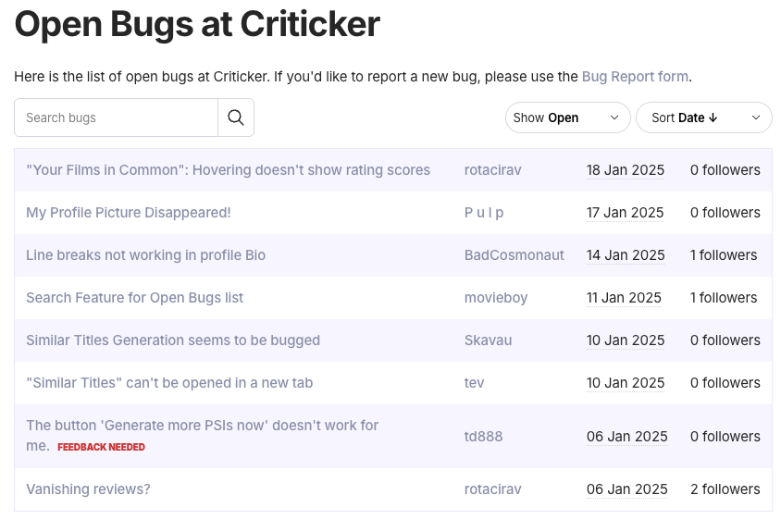Click the 14 Jan 2025 date
Image resolution: width=781 pixels, height=532 pixels.
tap(626, 255)
